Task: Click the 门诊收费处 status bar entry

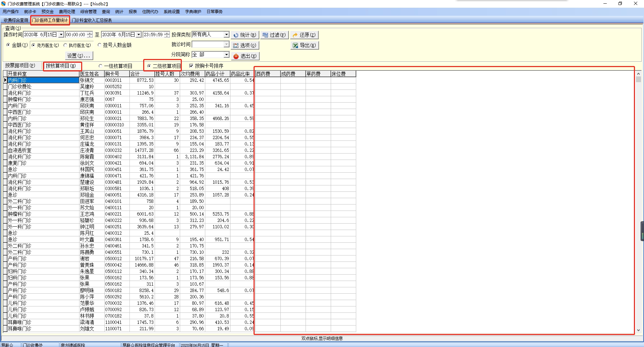Action: [40, 345]
